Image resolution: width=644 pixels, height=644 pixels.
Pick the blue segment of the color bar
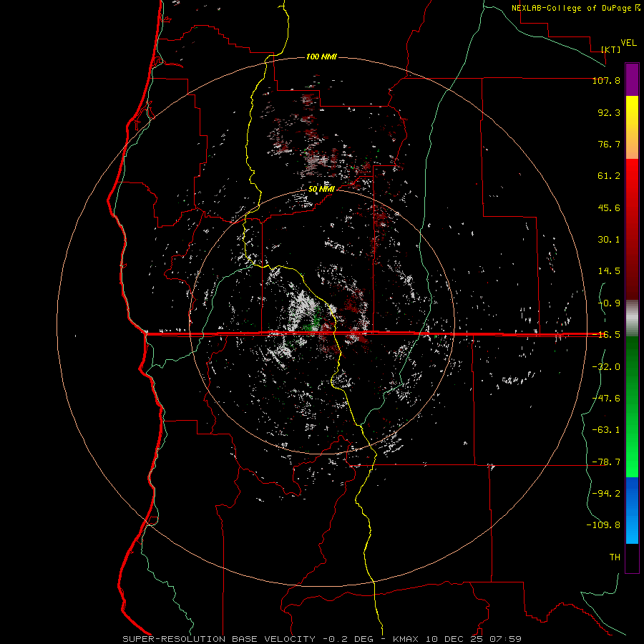coord(632,510)
